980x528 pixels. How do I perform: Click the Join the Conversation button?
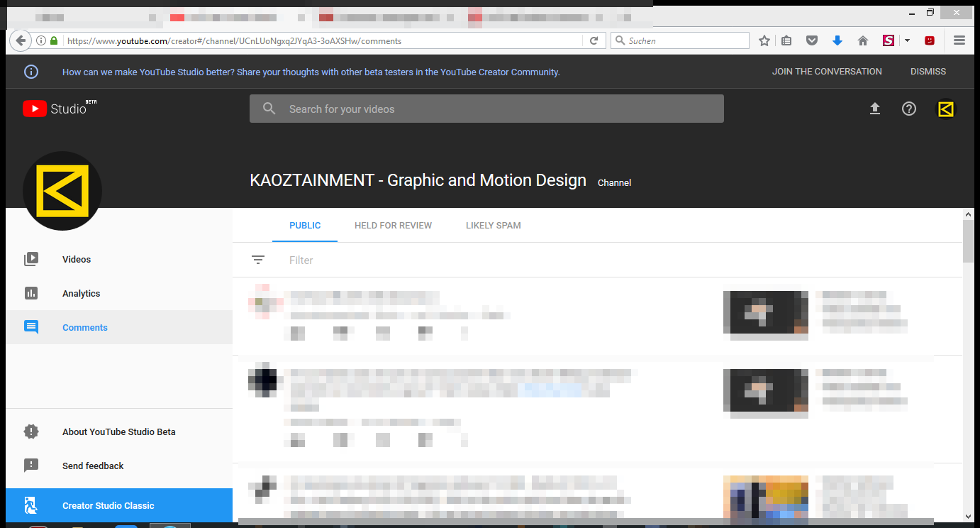coord(827,72)
